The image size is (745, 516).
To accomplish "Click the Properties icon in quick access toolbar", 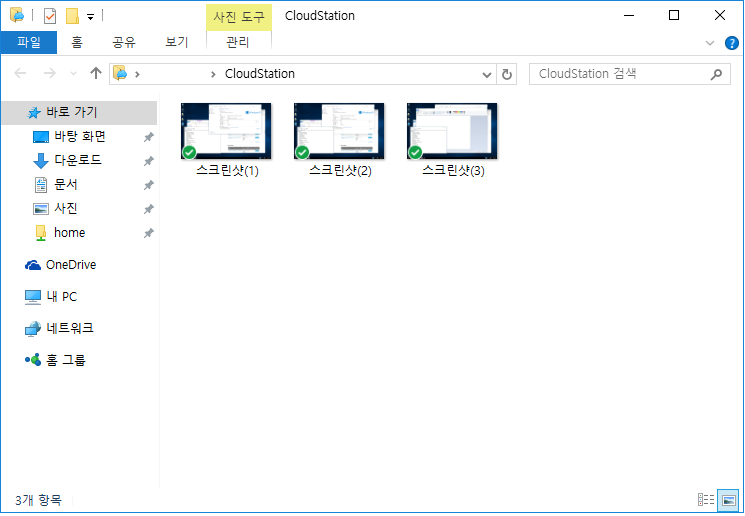I will pyautogui.click(x=50, y=16).
